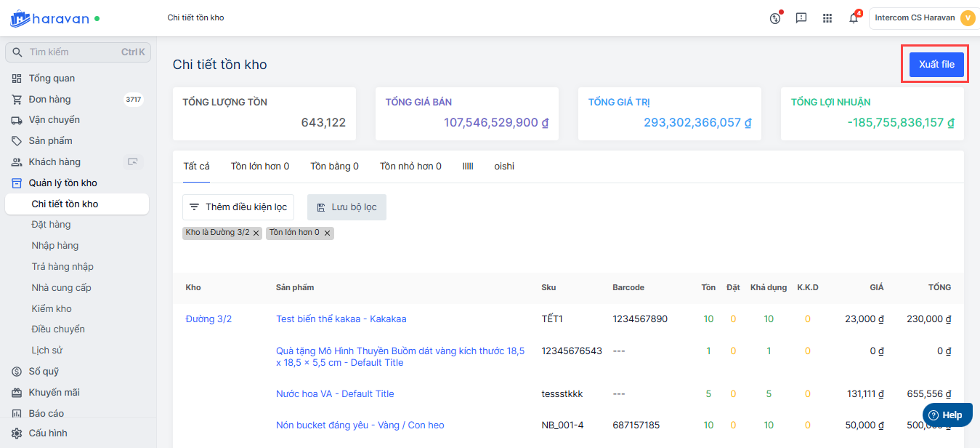The height and width of the screenshot is (448, 980).
Task: Click the Xuất file button
Action: (x=936, y=65)
